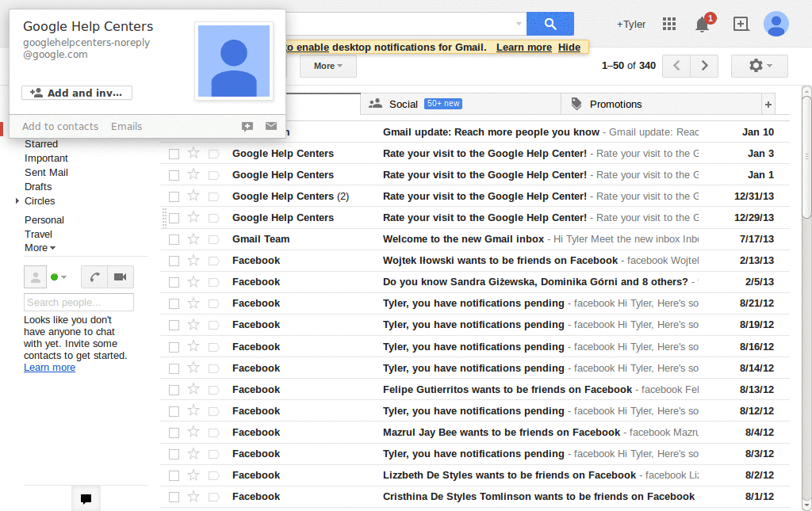Image resolution: width=812 pixels, height=511 pixels.
Task: Mark importance on the Jan 1 email
Action: point(213,175)
